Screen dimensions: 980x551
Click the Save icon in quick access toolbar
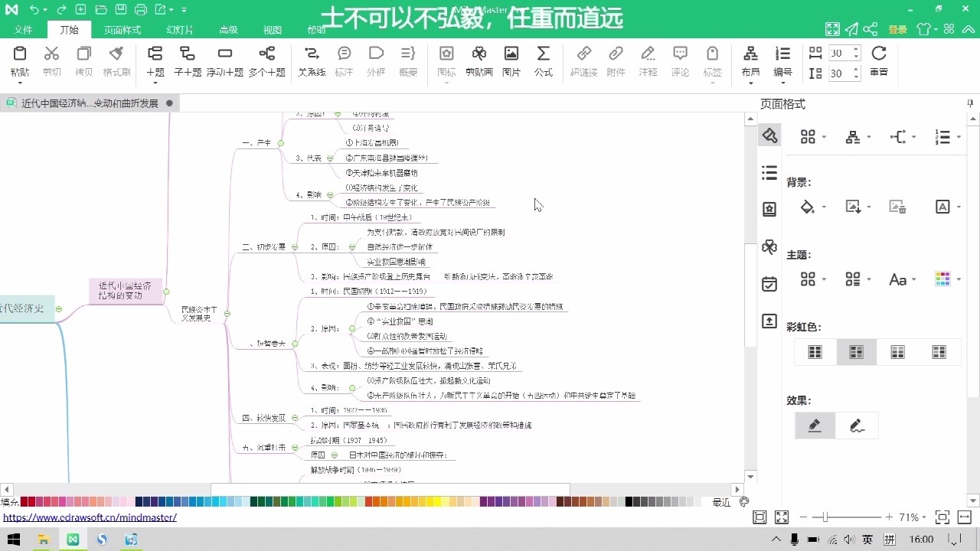pos(121,9)
